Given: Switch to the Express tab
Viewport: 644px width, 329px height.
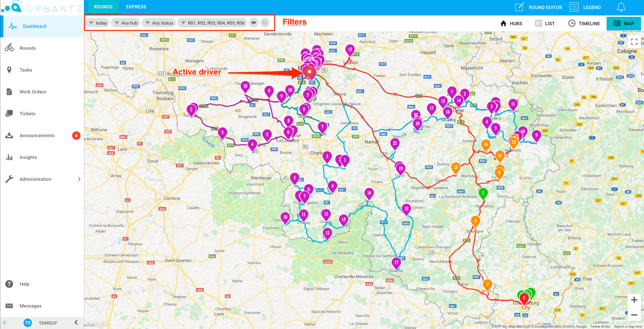Looking at the screenshot, I should pyautogui.click(x=136, y=7).
